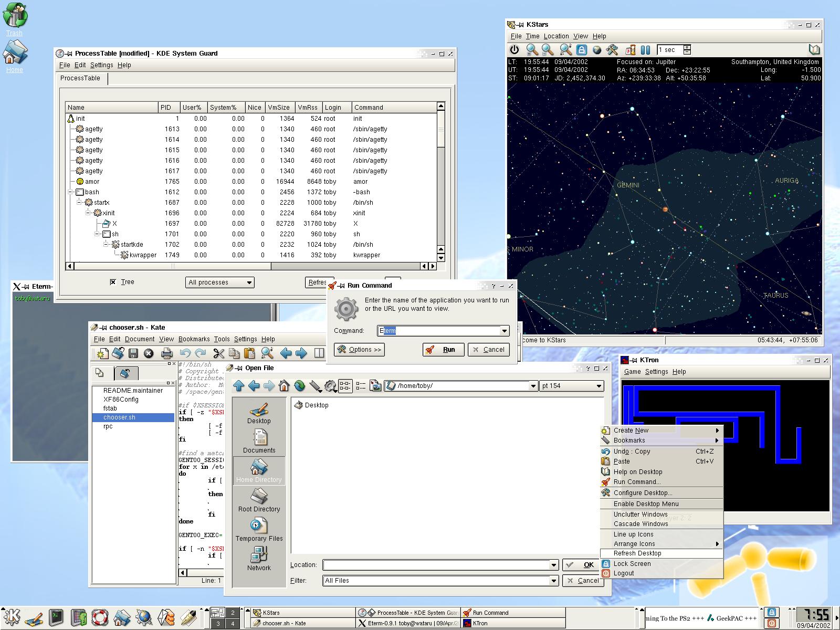Open the Bookmarks menu in Kate
This screenshot has width=840, height=630.
(194, 339)
